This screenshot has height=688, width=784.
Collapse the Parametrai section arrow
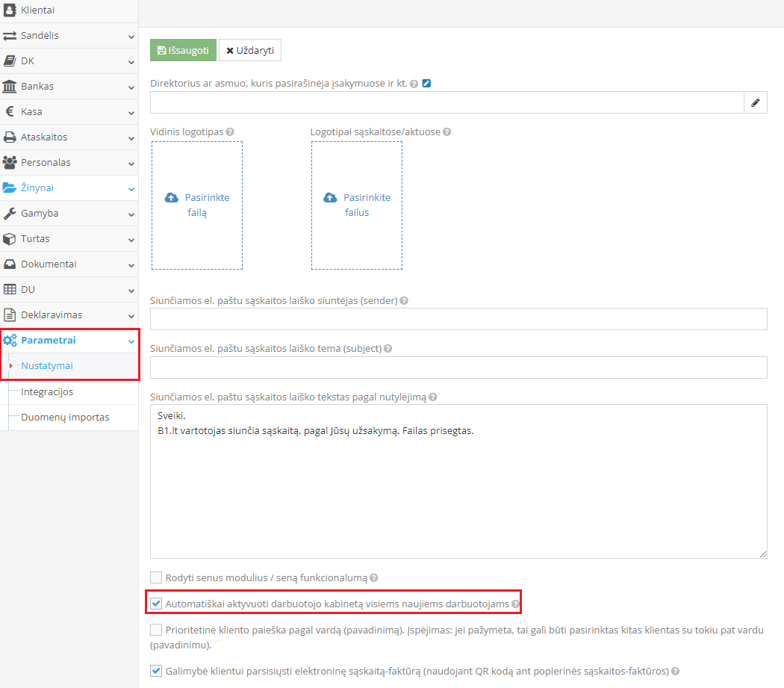(131, 341)
